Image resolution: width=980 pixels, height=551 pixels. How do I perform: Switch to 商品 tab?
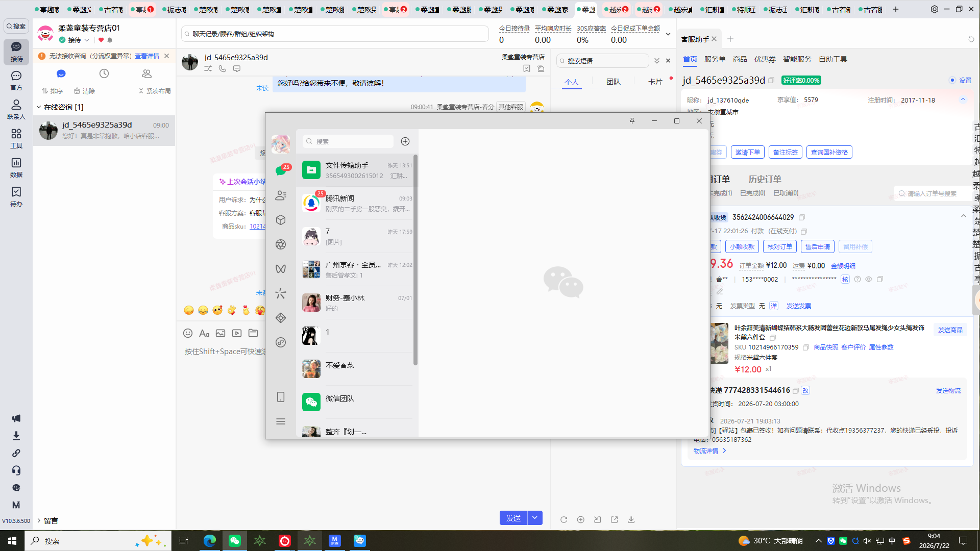pyautogui.click(x=740, y=59)
